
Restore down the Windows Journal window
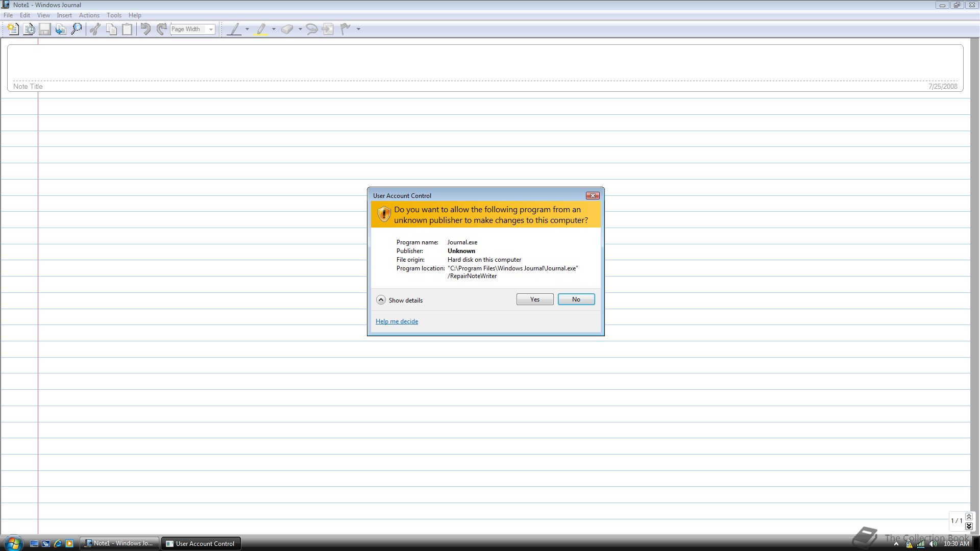(x=957, y=5)
